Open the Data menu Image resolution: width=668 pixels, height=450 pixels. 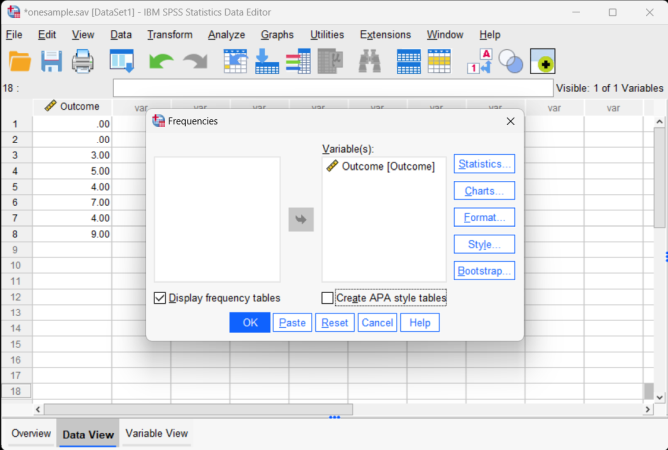tap(121, 35)
